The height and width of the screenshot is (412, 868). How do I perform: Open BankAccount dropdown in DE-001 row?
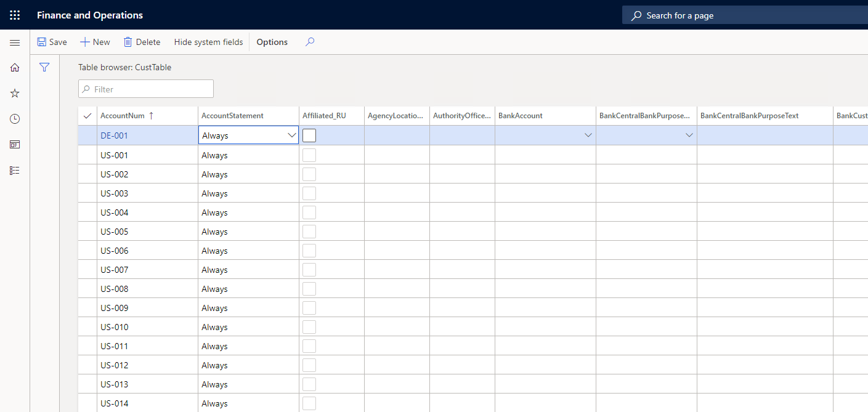point(588,135)
